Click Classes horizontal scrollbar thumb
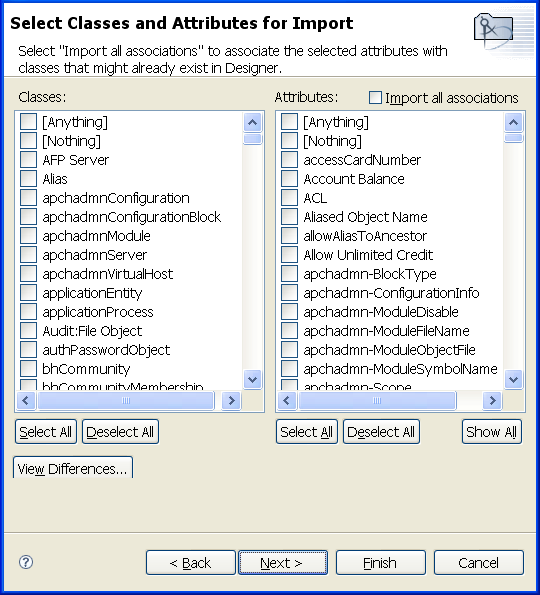 tap(126, 400)
